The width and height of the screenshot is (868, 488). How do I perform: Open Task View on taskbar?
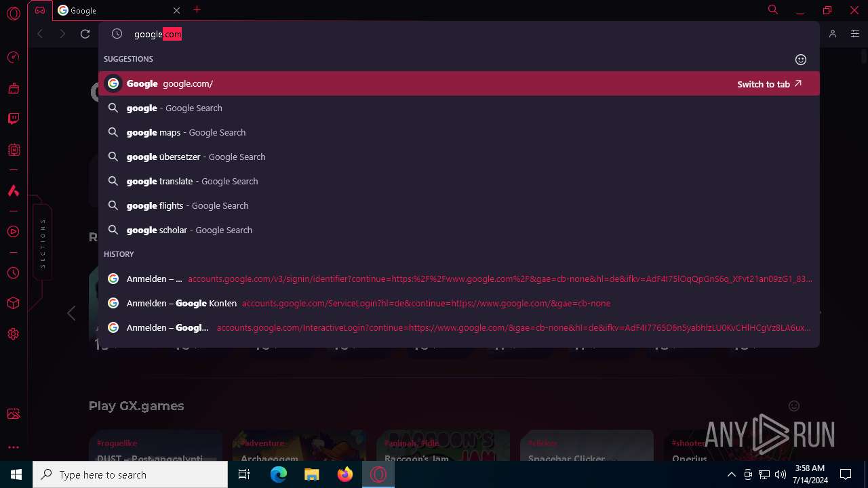(244, 474)
